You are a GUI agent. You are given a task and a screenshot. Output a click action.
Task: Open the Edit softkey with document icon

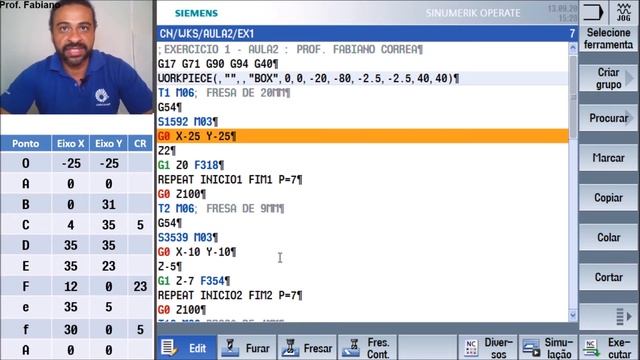point(187,348)
